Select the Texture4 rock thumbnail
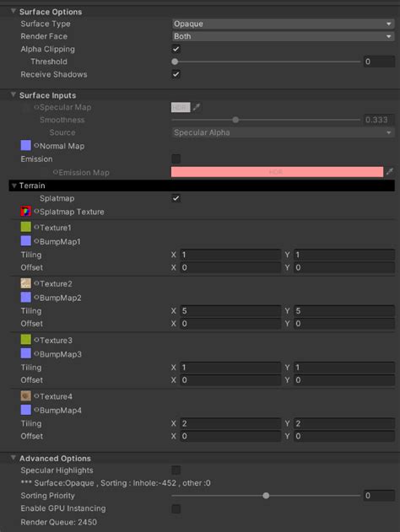 tap(26, 395)
